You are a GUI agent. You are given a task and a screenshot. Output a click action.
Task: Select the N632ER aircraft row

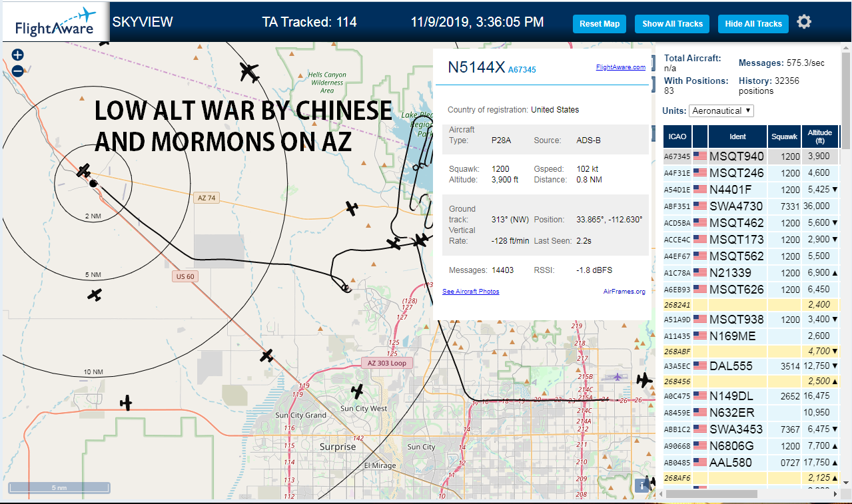point(751,413)
